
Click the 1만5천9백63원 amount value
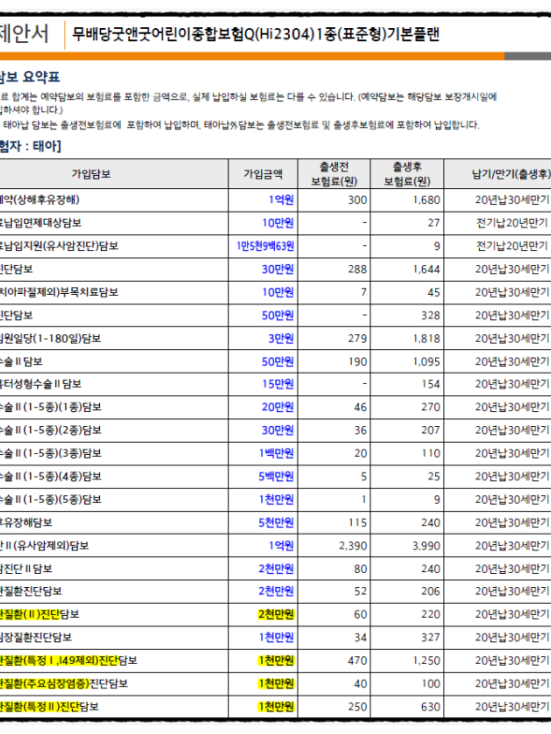pyautogui.click(x=265, y=246)
